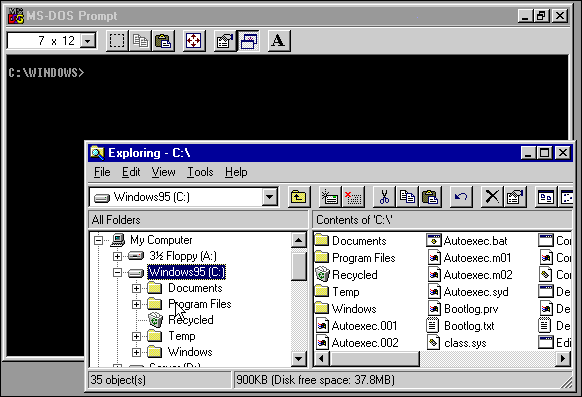Image resolution: width=582 pixels, height=397 pixels.
Task: Toggle Full screen mode in the MS-DOS toolbar
Action: point(194,41)
